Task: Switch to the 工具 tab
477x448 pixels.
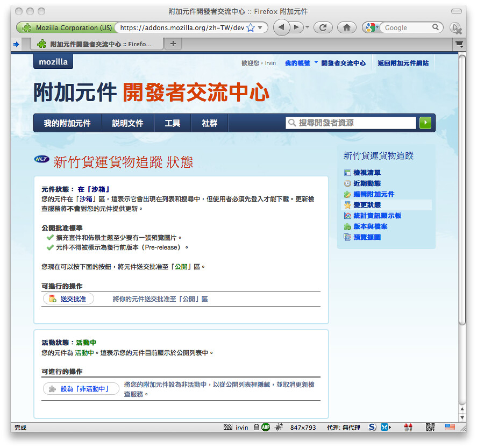Action: pyautogui.click(x=173, y=123)
